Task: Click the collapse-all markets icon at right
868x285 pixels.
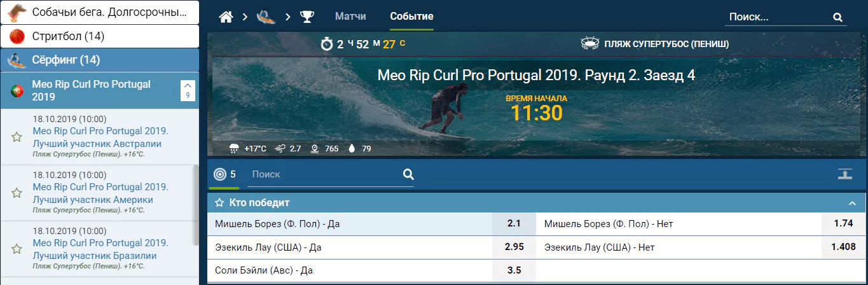Action: (x=844, y=174)
